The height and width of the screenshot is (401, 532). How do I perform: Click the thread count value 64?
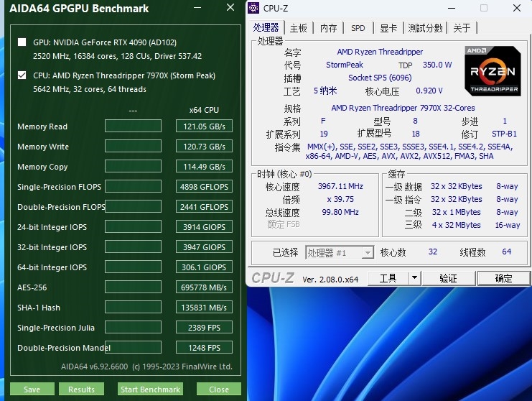pos(507,252)
